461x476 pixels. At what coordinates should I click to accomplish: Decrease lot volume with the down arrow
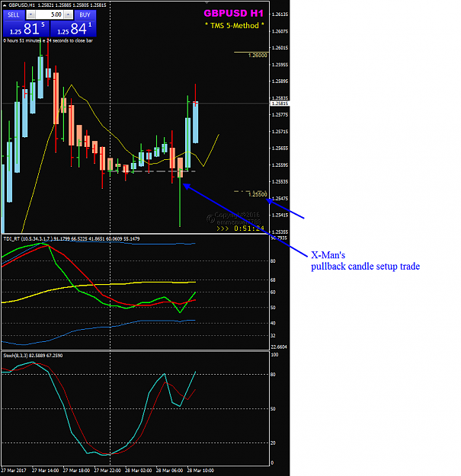(x=30, y=14)
